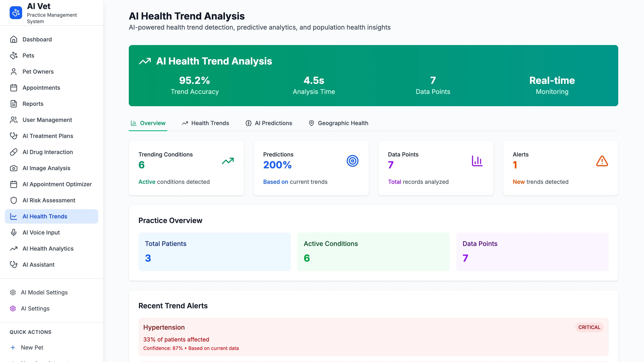
Task: Open Appointments via the calendar icon
Action: coord(14,87)
